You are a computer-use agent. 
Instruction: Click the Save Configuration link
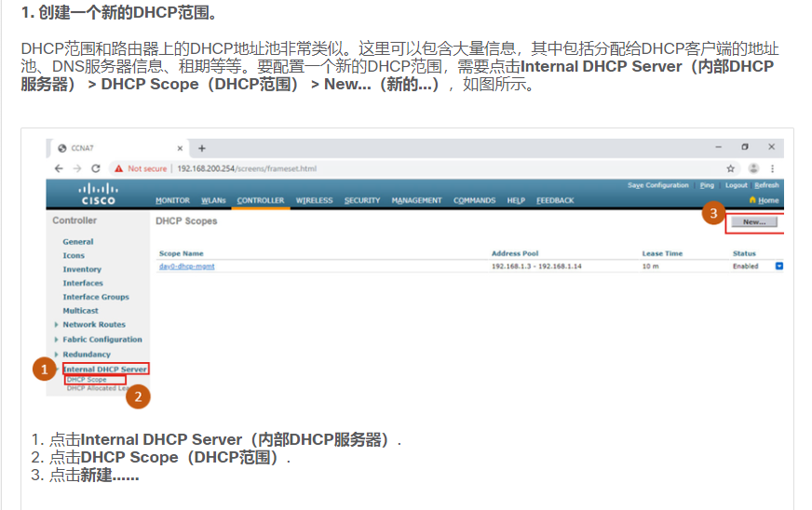[x=658, y=185]
